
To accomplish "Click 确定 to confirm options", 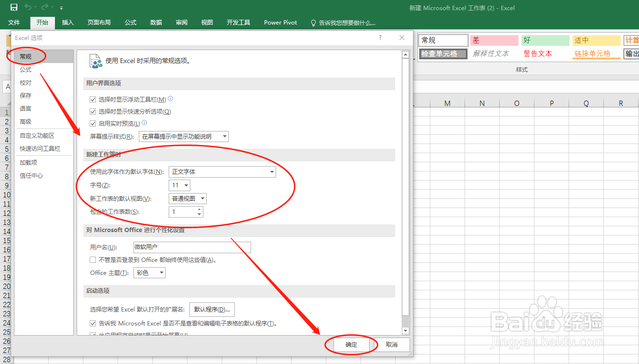I will click(351, 345).
